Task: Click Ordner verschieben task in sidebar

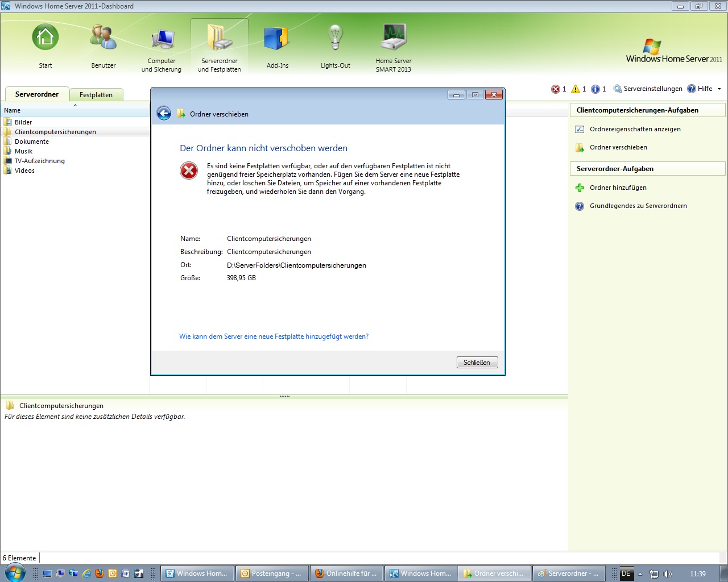Action: click(619, 147)
